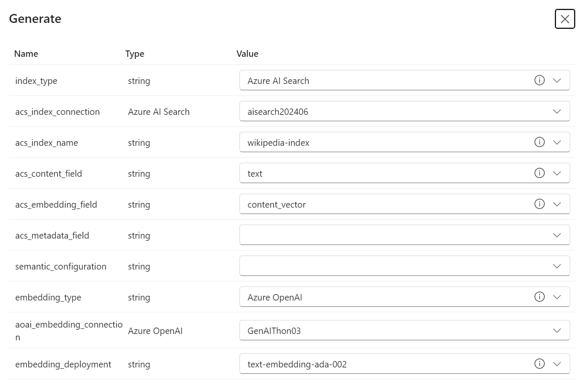Close the Generate dialog
This screenshot has height=392, width=582.
point(565,19)
